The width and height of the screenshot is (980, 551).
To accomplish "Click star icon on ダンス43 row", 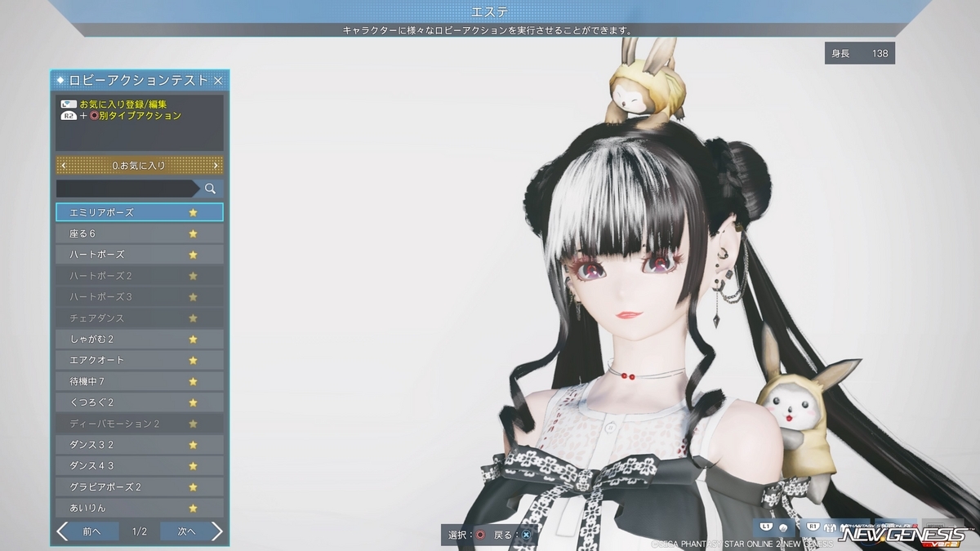I will tap(194, 466).
